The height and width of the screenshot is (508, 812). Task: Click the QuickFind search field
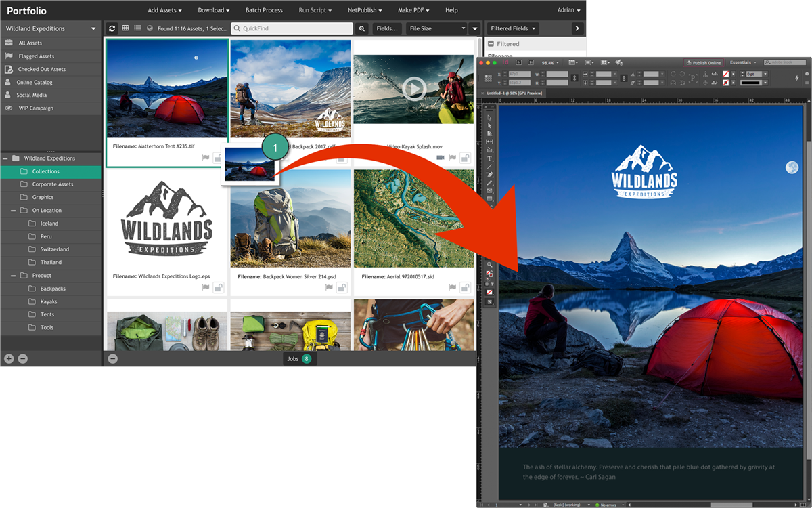click(292, 28)
